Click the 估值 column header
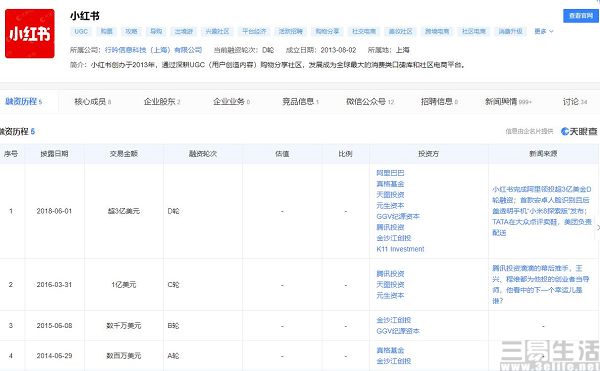Viewport: 600px width, 371px height. pyautogui.click(x=282, y=154)
